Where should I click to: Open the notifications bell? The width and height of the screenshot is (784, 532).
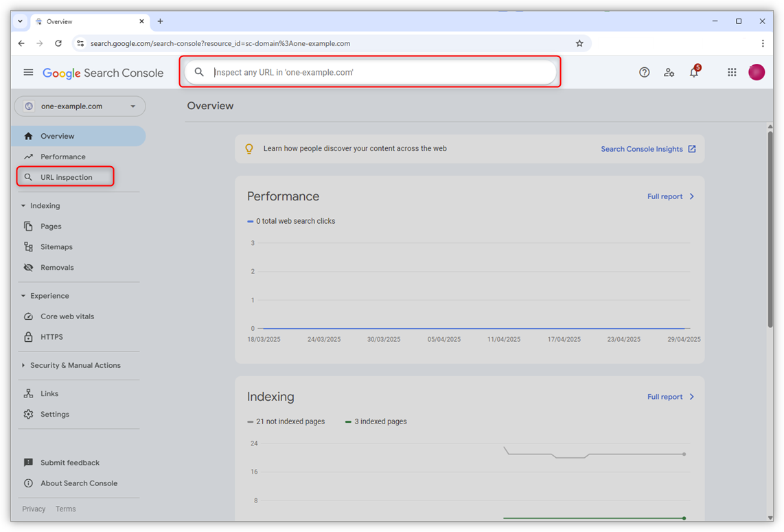point(693,72)
